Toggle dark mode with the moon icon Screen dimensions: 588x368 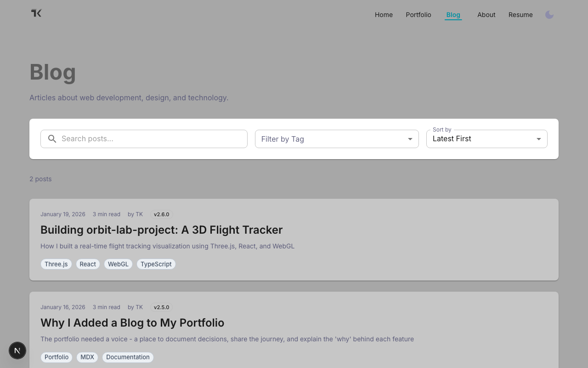click(549, 15)
